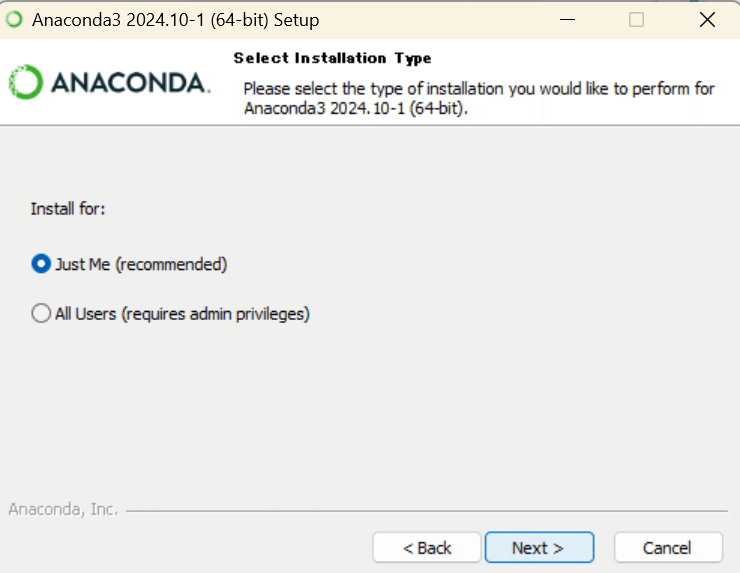Image resolution: width=740 pixels, height=573 pixels.
Task: Click the footer separator line beside Anaconda, Inc.
Action: pyautogui.click(x=427, y=511)
